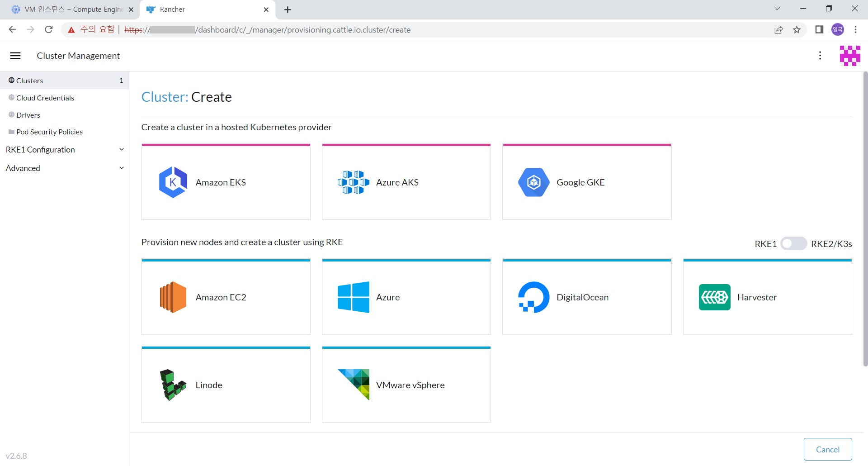Viewport: 868px width, 466px height.
Task: Click the RKE2/K3s label
Action: [x=831, y=244]
